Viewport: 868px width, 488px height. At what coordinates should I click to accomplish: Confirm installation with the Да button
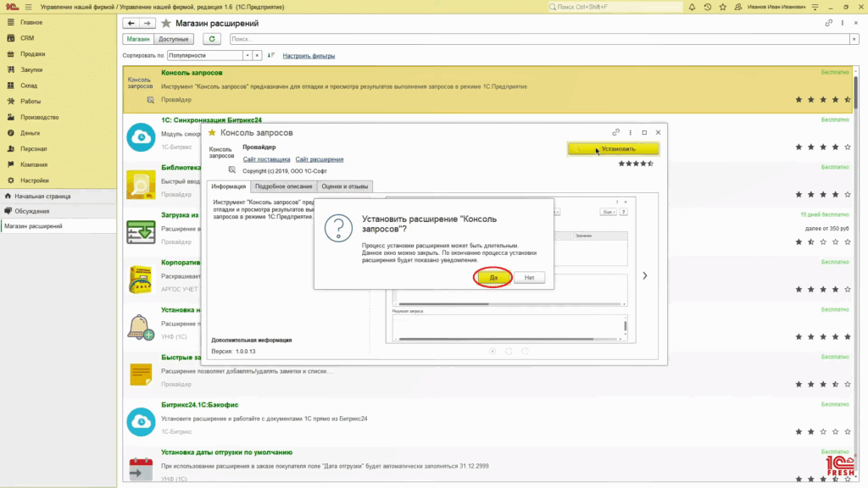pyautogui.click(x=492, y=277)
